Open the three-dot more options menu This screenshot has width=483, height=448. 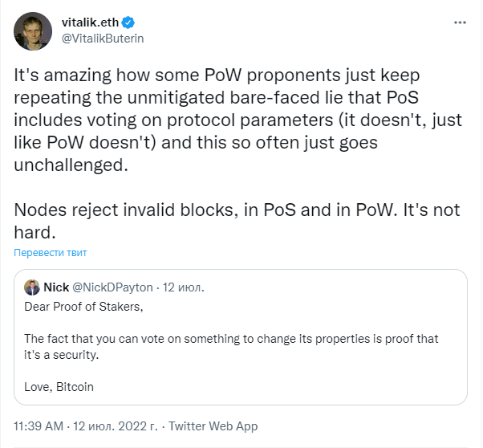[x=460, y=22]
